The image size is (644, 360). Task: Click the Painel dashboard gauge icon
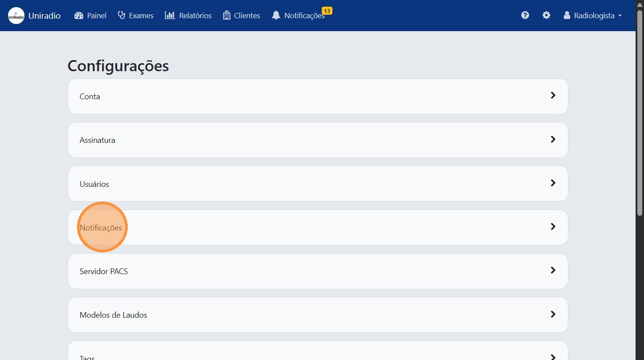click(x=79, y=16)
